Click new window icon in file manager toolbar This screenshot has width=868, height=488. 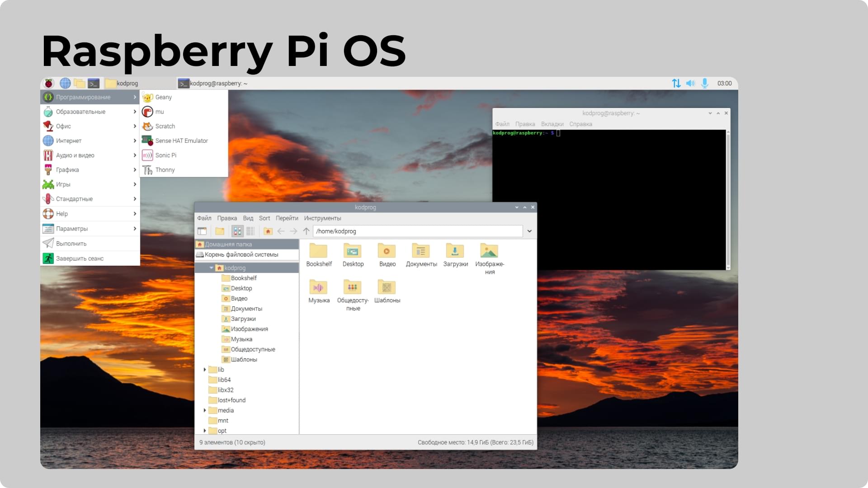coord(202,231)
